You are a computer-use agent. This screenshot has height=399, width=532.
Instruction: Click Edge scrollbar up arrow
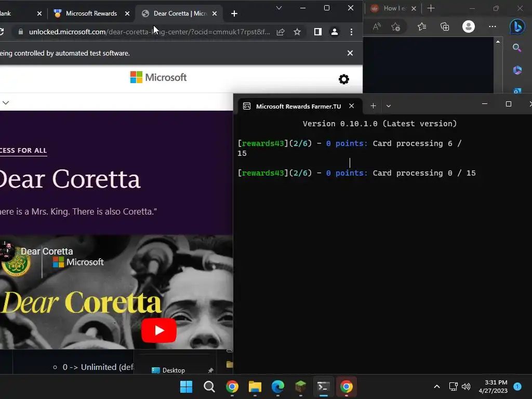click(498, 42)
